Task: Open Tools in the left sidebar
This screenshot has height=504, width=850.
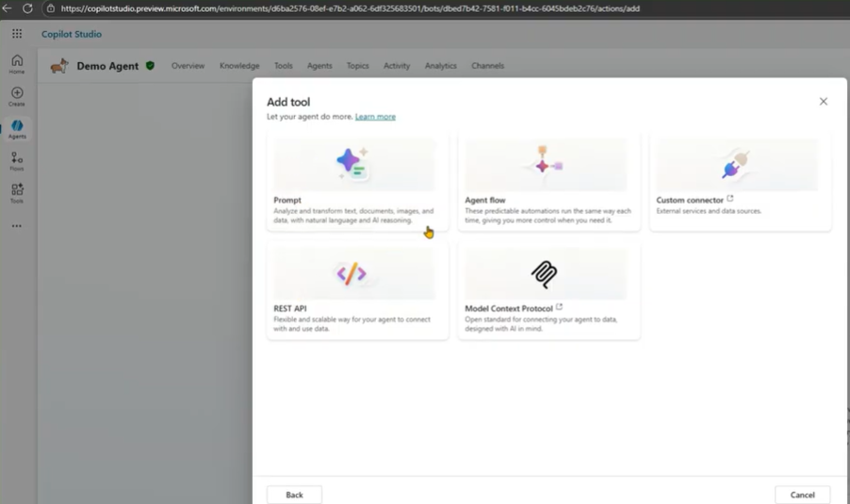Action: 17,192
